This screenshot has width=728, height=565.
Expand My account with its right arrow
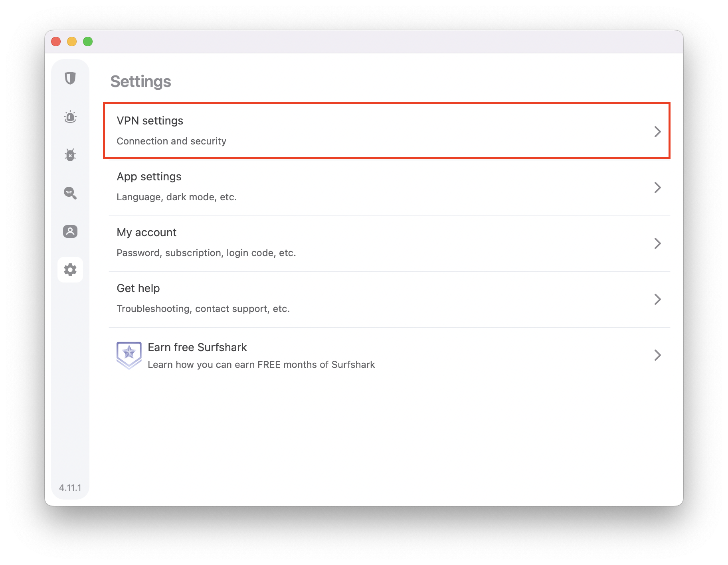pyautogui.click(x=657, y=243)
